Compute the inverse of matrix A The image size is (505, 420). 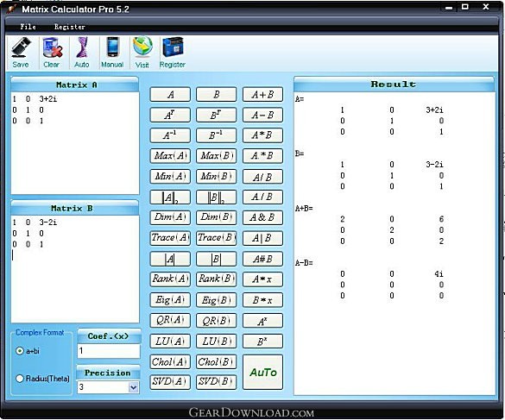coord(170,135)
